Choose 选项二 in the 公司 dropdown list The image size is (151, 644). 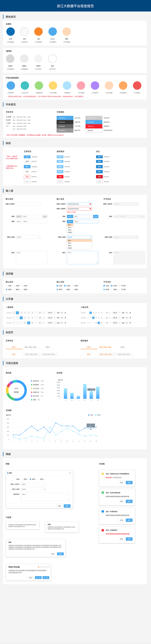[x=70, y=227]
